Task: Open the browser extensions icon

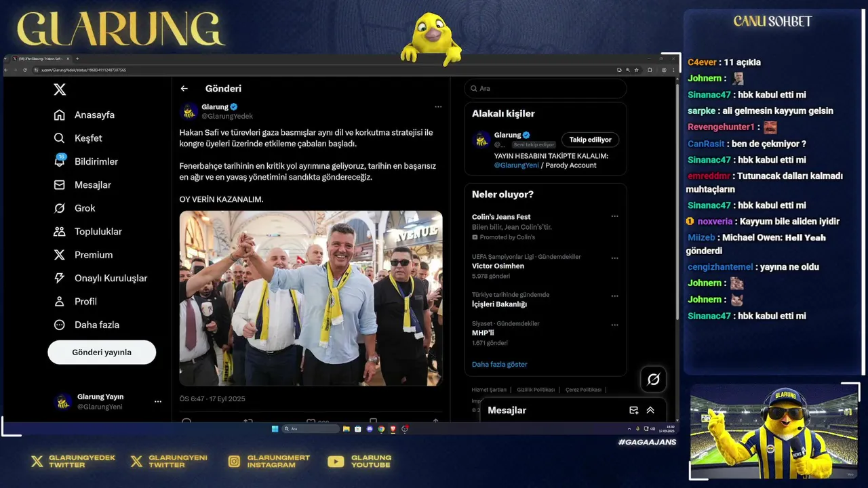Action: pyautogui.click(x=650, y=70)
